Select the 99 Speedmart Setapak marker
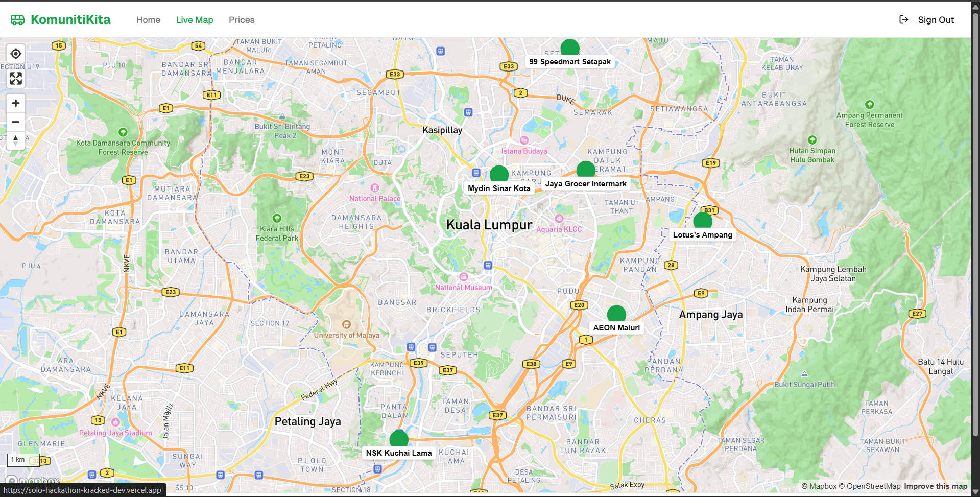 (x=570, y=48)
